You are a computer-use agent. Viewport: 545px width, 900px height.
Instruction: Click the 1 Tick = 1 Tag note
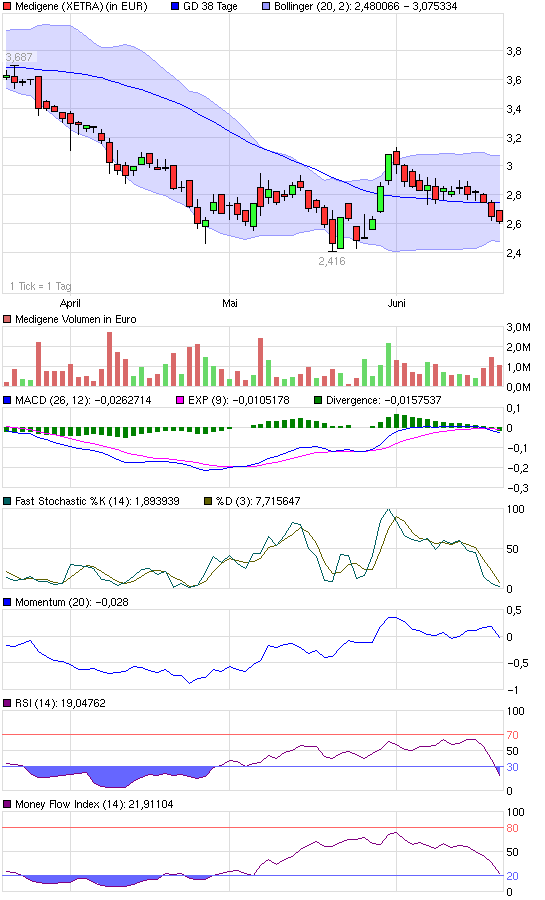pyautogui.click(x=40, y=286)
